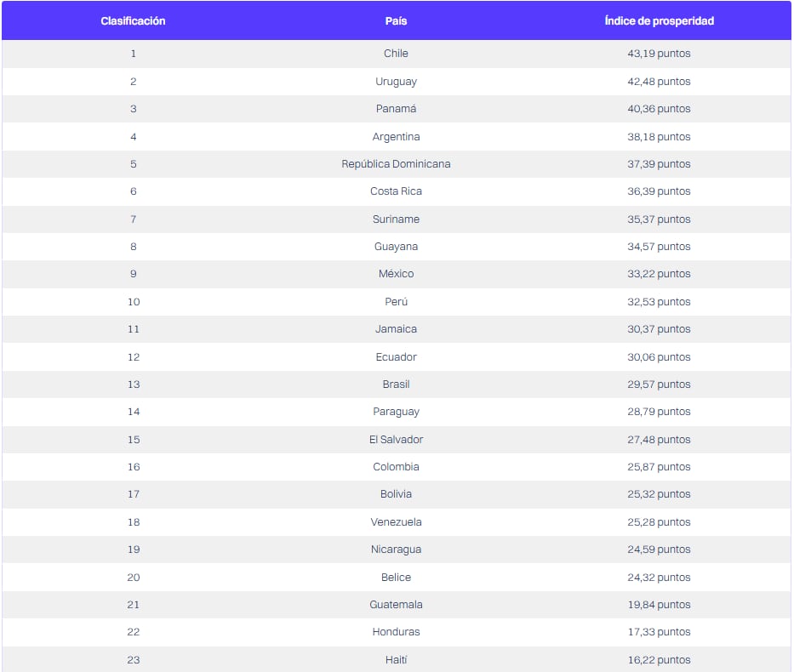Viewport: 794px width, 672px height.
Task: Select Panamá in the País column
Action: 396,109
